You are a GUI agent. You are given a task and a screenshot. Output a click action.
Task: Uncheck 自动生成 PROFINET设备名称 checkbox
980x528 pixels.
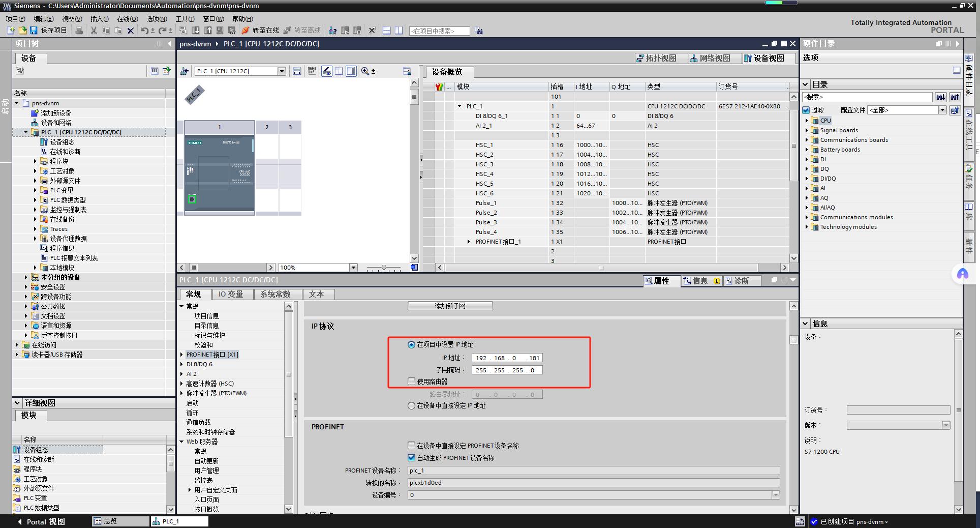[x=411, y=458]
